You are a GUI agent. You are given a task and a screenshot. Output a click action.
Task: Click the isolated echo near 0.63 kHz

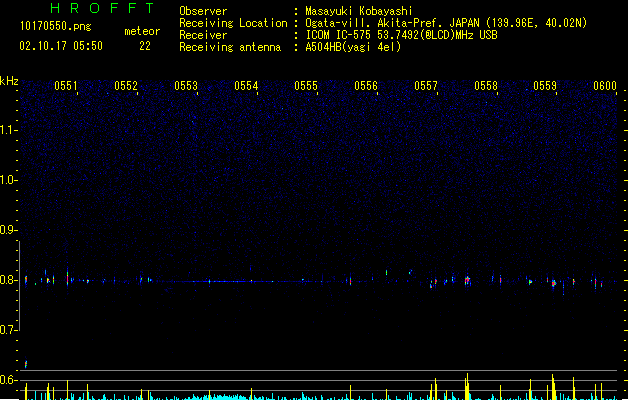26,364
